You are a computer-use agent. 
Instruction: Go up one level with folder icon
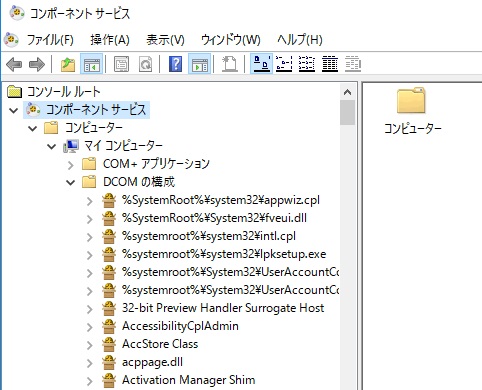[68, 64]
